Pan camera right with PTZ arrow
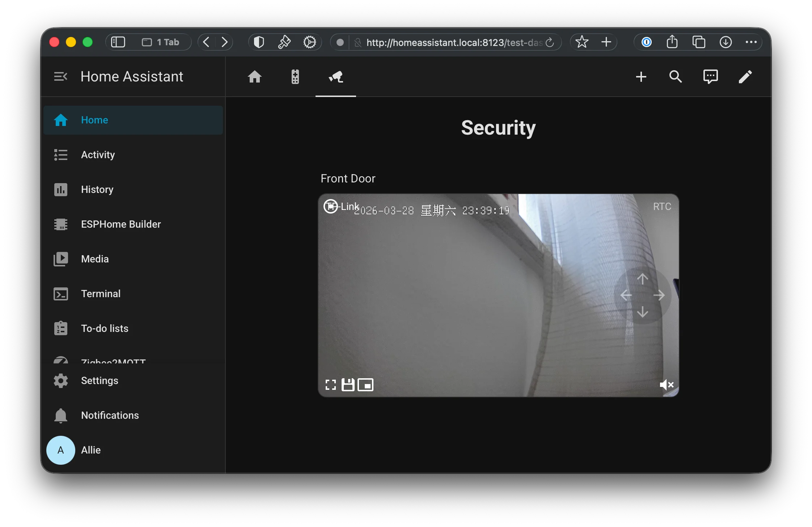This screenshot has width=812, height=527. (659, 295)
